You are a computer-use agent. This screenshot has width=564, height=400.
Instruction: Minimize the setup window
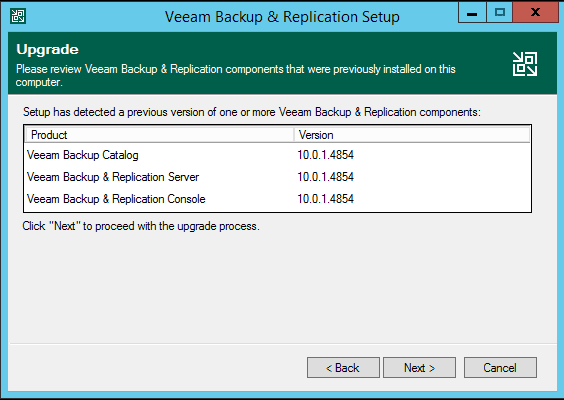coord(472,13)
